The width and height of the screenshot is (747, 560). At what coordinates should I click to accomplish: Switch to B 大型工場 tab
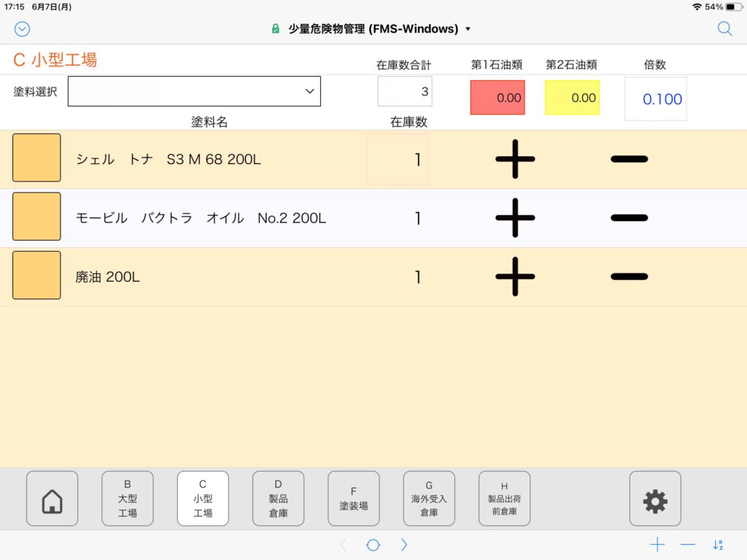coord(128,499)
